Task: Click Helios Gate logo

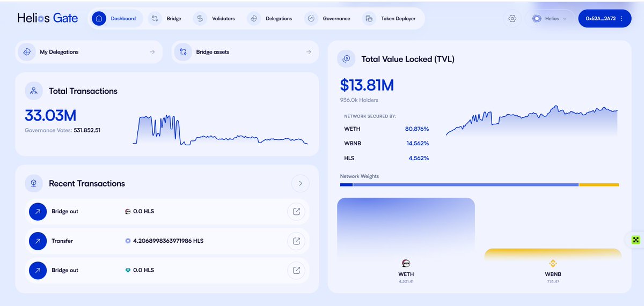Action: [47, 18]
